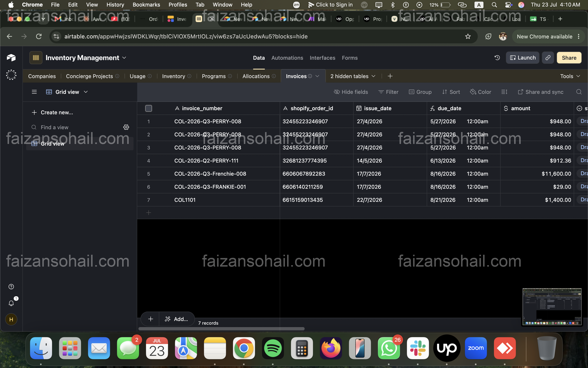This screenshot has width=588, height=368.
Task: Click the screenshot preview thumbnail
Action: pos(552,307)
